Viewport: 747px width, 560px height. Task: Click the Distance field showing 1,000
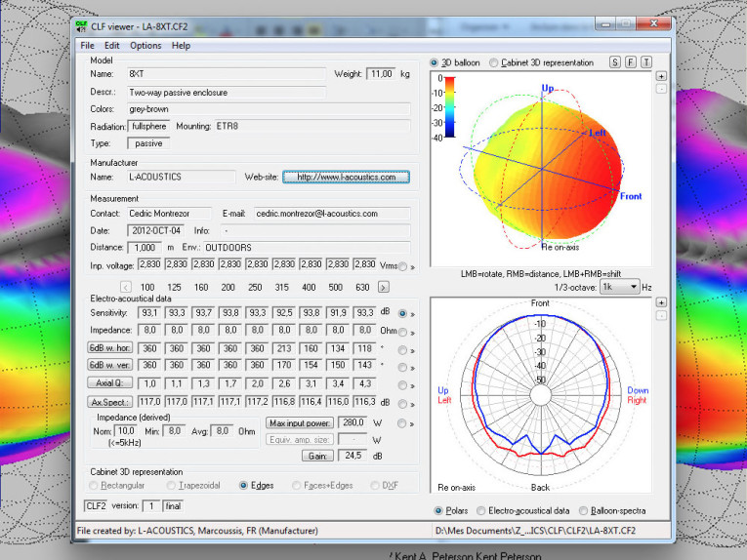pos(145,248)
